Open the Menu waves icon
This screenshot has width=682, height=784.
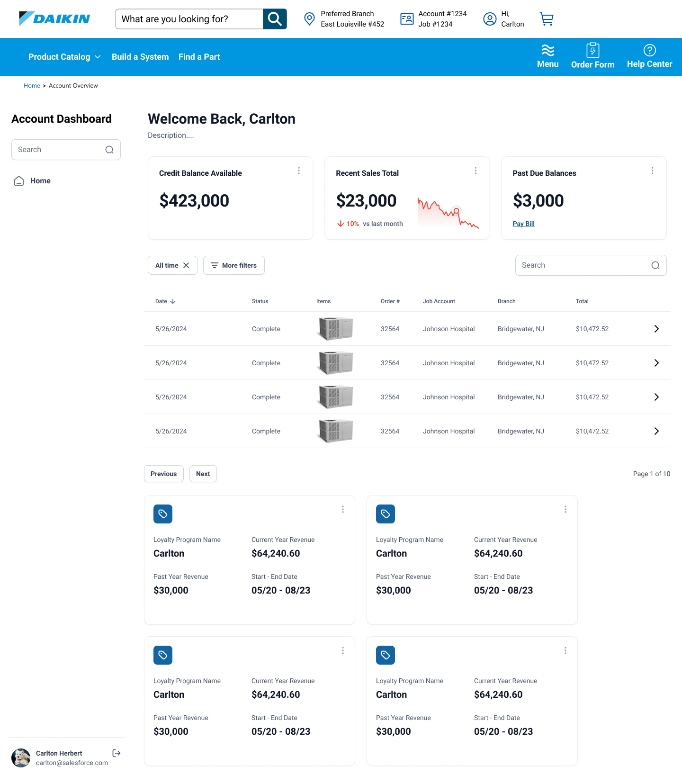point(548,50)
